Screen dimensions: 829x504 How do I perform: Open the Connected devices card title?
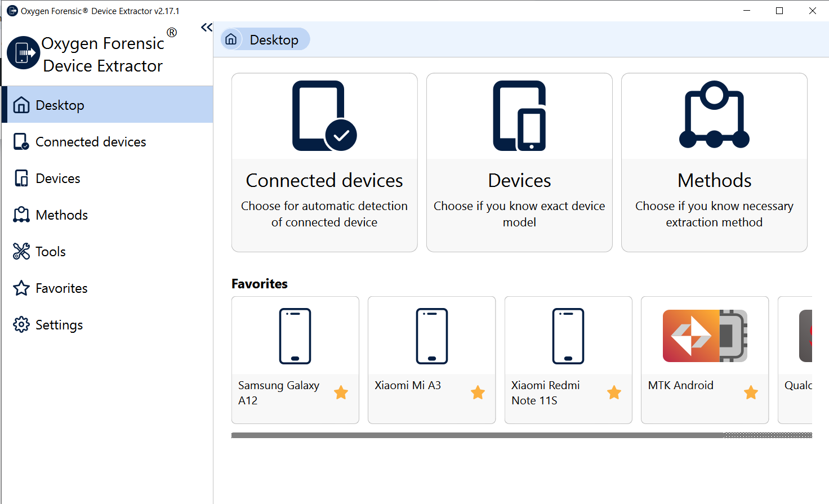click(324, 180)
